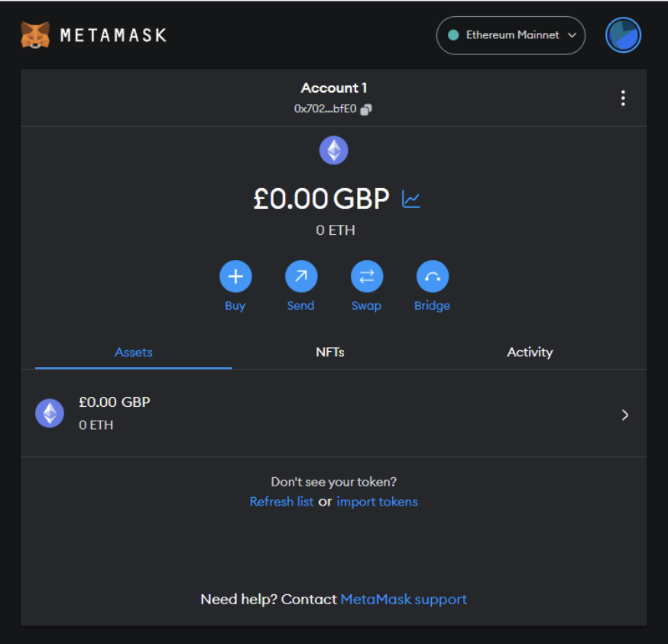Click the Ethereum token icon above the balance
Screen dimensions: 668x644
pyautogui.click(x=334, y=150)
